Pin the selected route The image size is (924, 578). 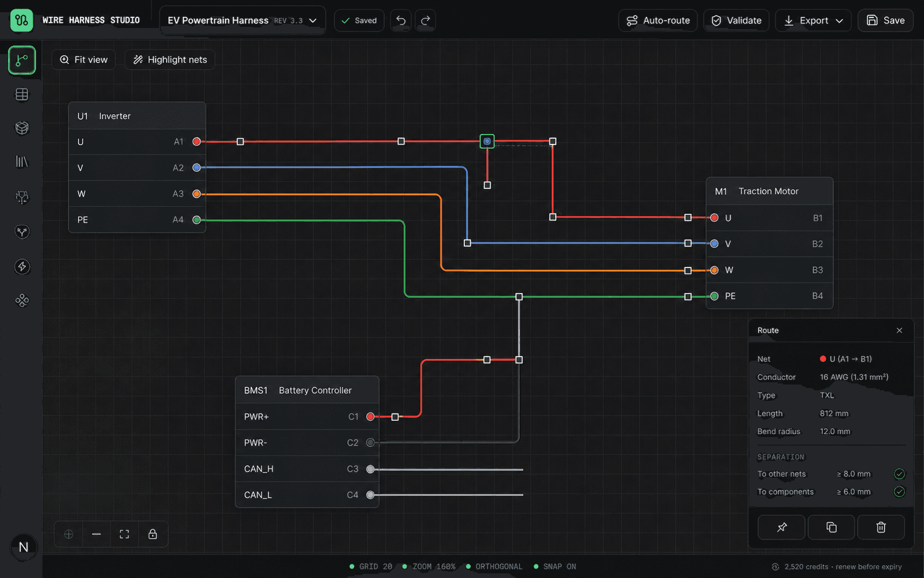point(782,527)
